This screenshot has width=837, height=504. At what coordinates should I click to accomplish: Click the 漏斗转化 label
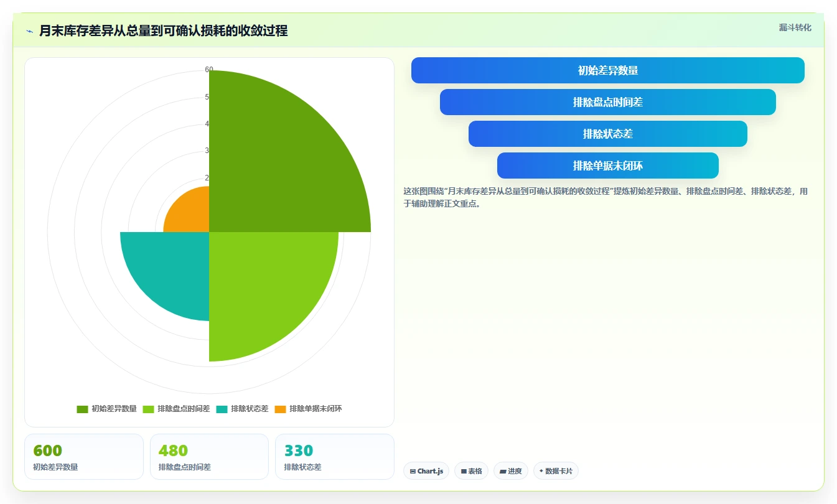pyautogui.click(x=795, y=27)
